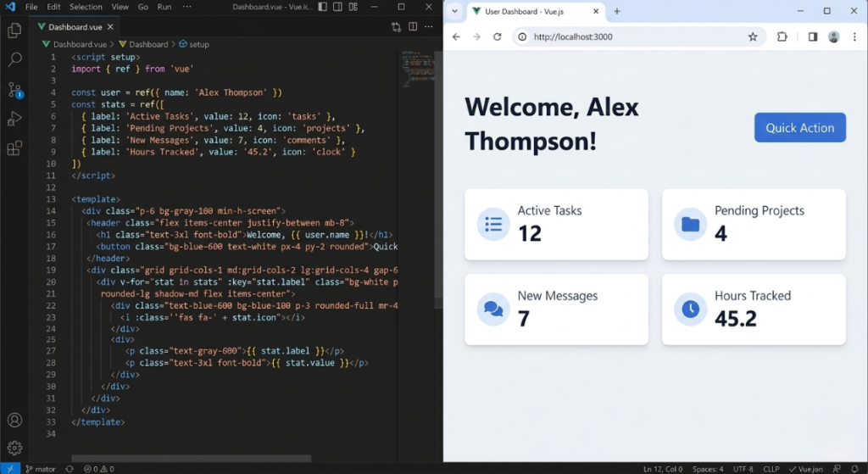Toggle the panel layout in title bar
This screenshot has height=474, width=868.
[x=337, y=7]
